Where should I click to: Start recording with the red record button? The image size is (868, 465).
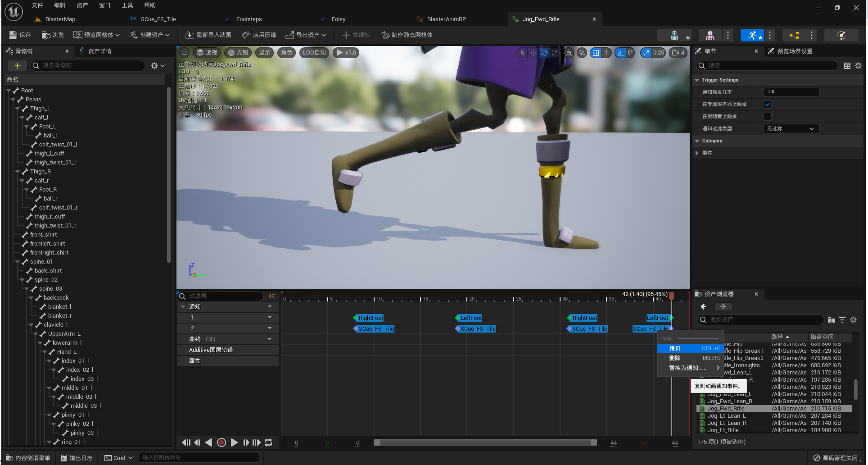(x=222, y=442)
